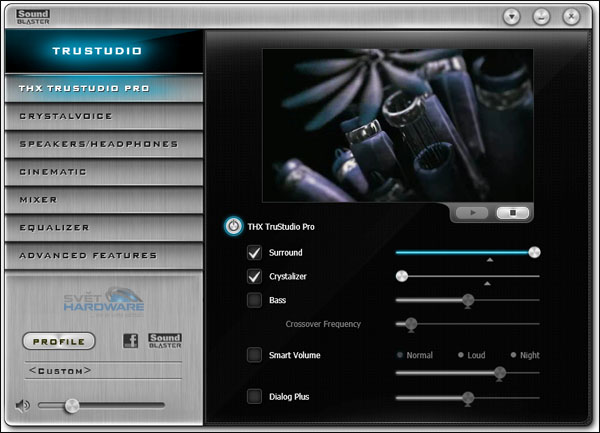Enable the Smart Volume checkbox
Viewport: 600px width, 433px height.
tap(254, 355)
